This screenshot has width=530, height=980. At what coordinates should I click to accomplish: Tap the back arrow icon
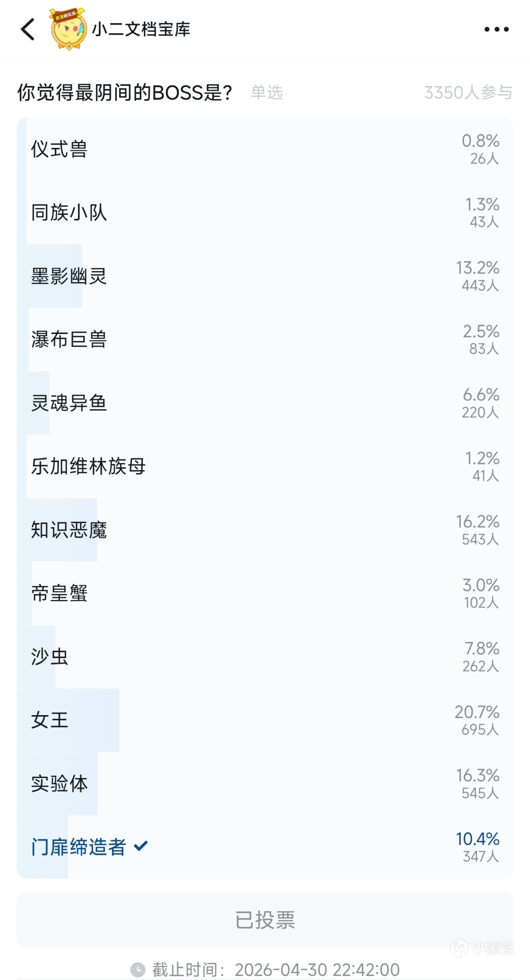point(28,29)
